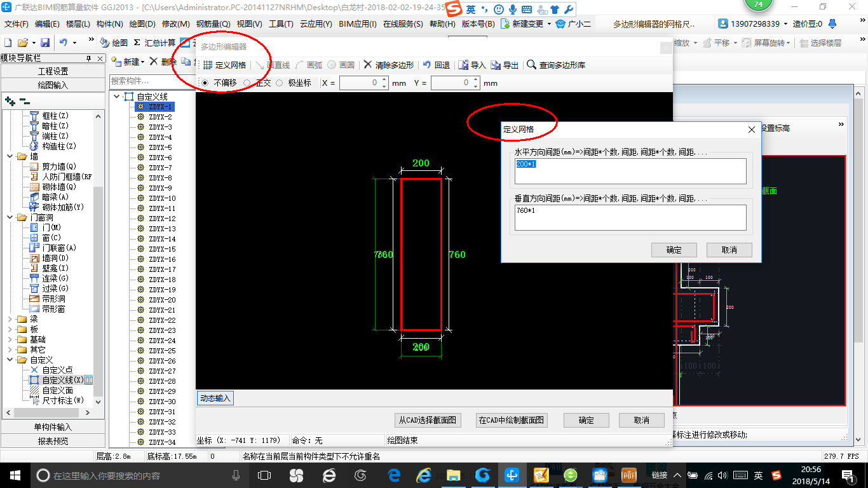Image resolution: width=868 pixels, height=488 pixels.
Task: Click 汇总计算 summary calculation
Action: tap(154, 43)
